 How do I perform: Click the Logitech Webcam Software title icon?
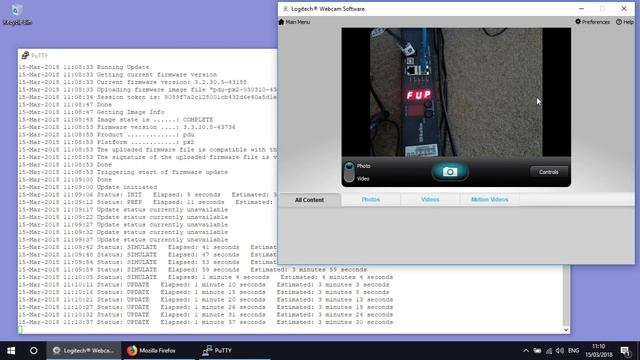point(285,9)
